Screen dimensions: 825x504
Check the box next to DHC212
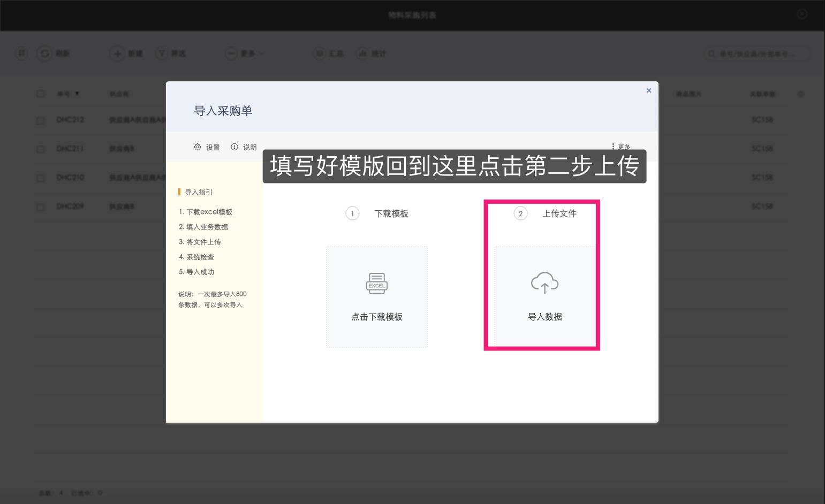(x=40, y=120)
